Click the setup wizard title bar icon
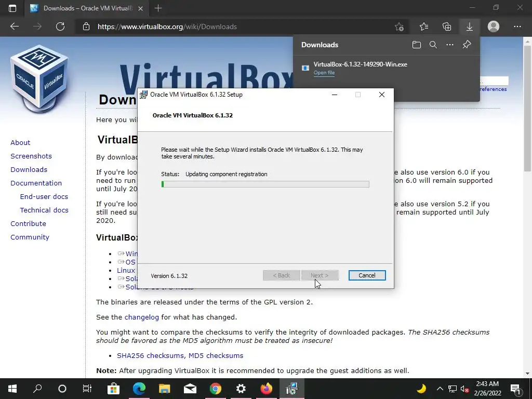The image size is (532, 399). point(144,95)
